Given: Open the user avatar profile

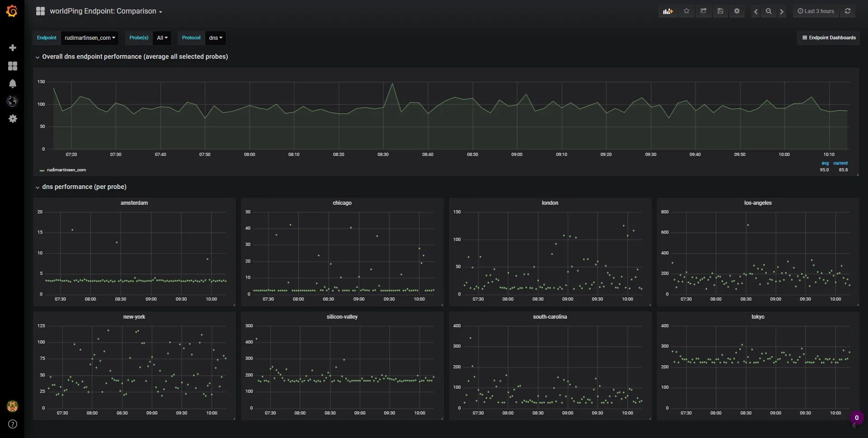Looking at the screenshot, I should pyautogui.click(x=13, y=406).
